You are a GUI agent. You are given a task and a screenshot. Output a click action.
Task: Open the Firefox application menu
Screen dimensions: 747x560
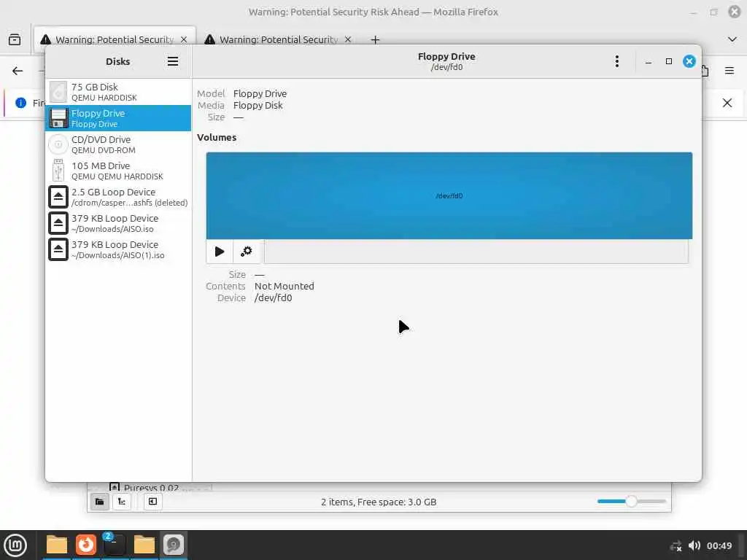[729, 71]
